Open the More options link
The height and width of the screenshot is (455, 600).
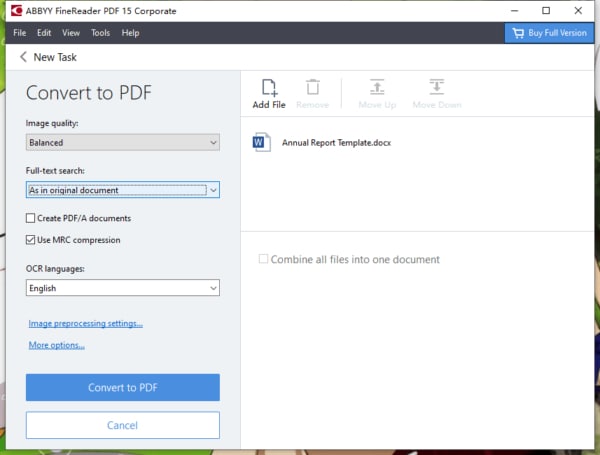point(57,345)
